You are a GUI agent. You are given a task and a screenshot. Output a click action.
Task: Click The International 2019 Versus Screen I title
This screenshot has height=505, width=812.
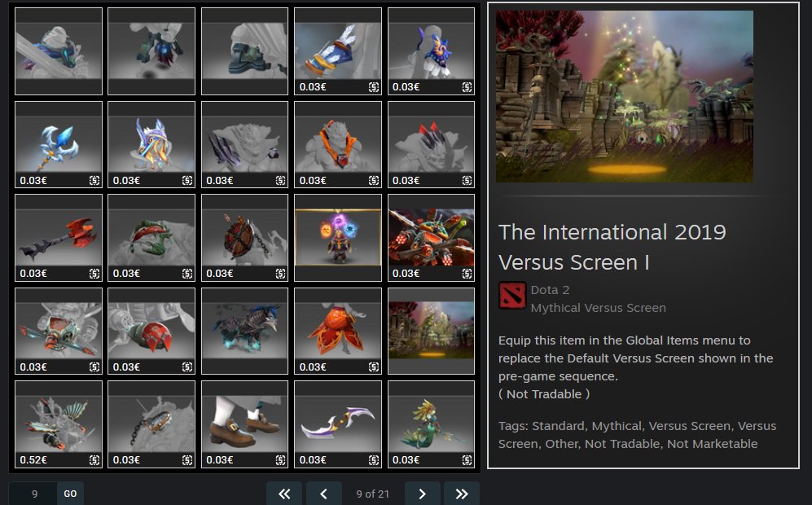612,247
